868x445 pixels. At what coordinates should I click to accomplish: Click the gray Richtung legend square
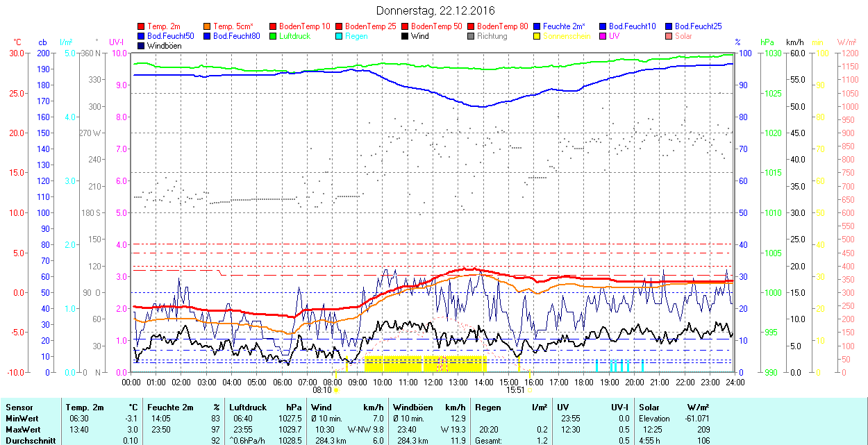[x=471, y=36]
